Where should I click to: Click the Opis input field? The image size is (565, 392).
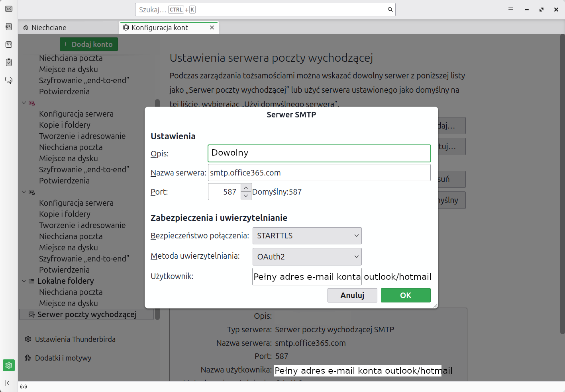[319, 153]
